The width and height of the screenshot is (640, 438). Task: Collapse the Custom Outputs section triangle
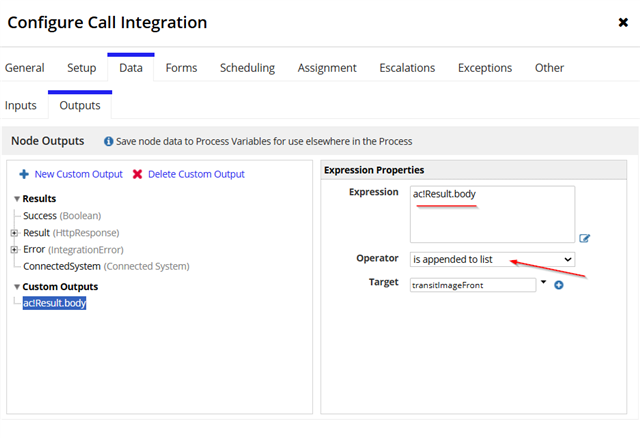coord(17,287)
